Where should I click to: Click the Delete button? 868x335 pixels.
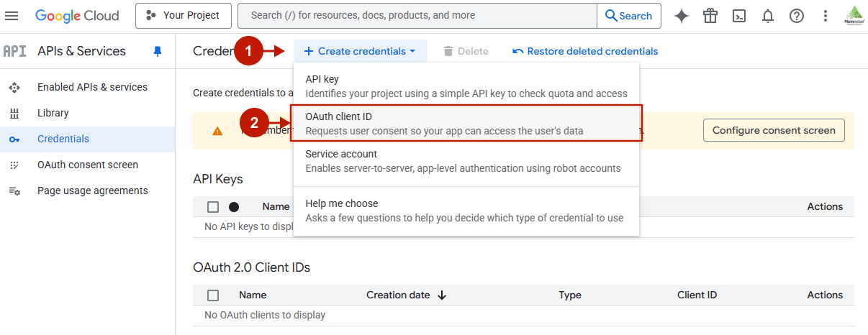tap(466, 51)
